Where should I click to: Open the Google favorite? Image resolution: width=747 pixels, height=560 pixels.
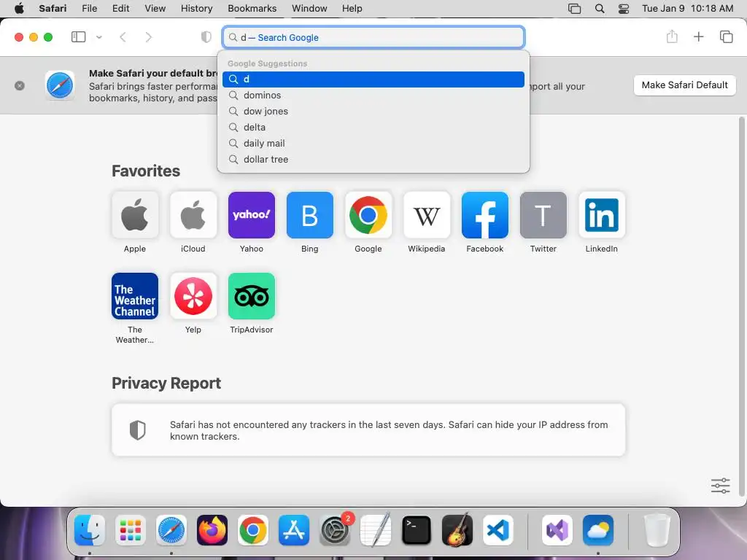point(368,215)
